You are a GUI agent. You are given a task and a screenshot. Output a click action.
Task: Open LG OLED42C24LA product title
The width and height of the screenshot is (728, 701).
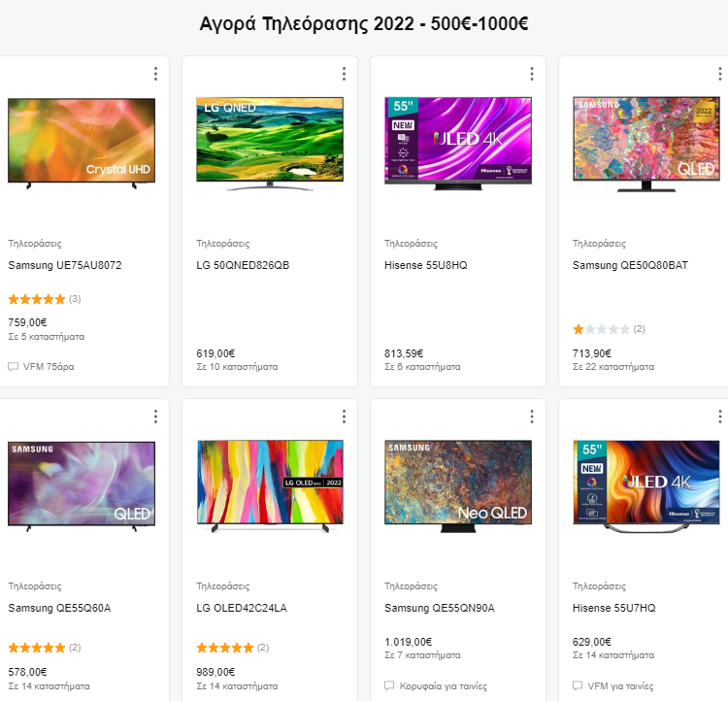(242, 608)
